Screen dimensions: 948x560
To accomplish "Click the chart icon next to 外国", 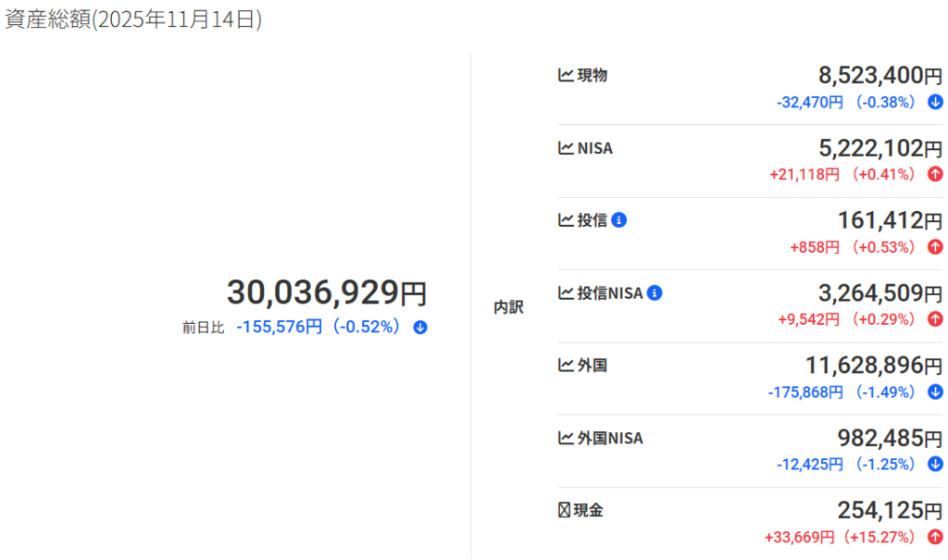I will 566,366.
